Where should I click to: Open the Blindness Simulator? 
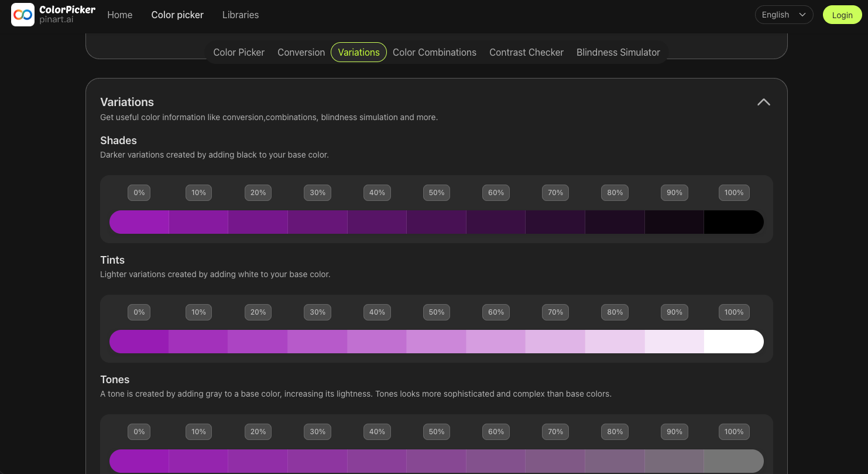pyautogui.click(x=618, y=52)
